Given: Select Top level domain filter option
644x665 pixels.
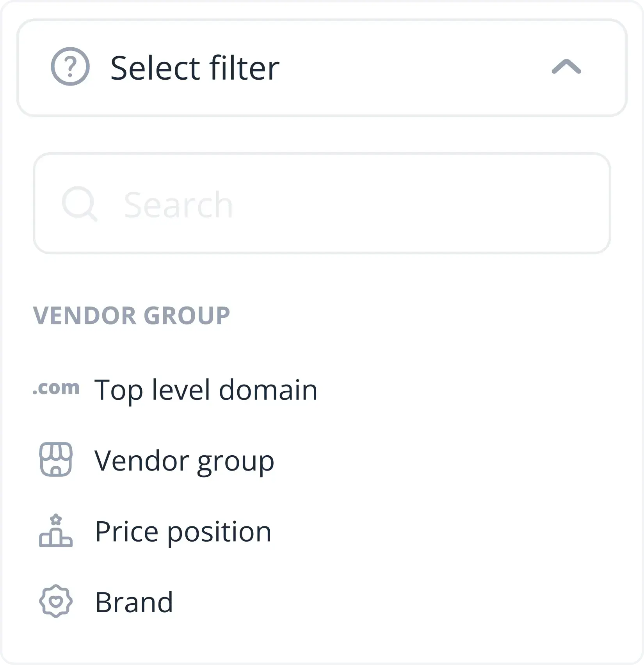Looking at the screenshot, I should pos(206,390).
